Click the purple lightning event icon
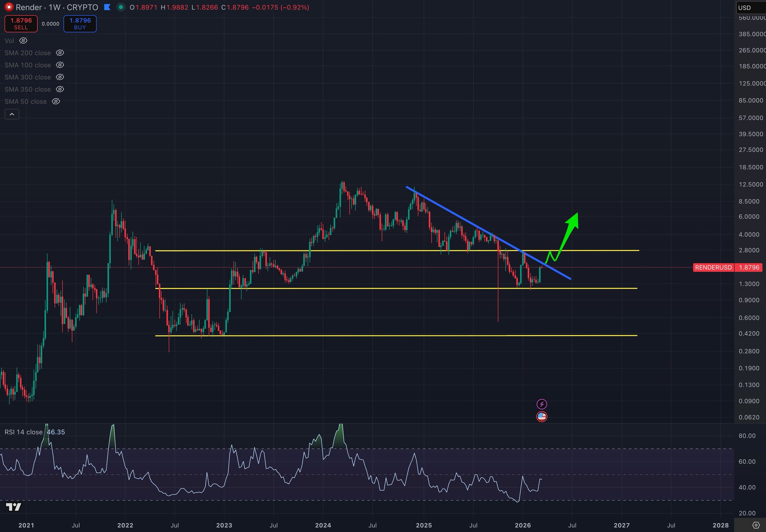This screenshot has height=532, width=766. [542, 404]
